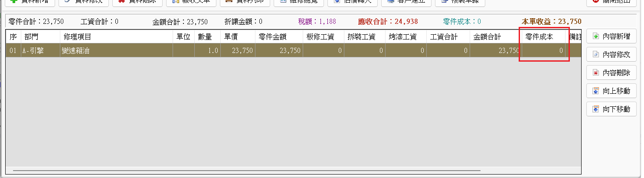Viewport: 644px width, 178px height.
Task: Click the 金額合計：23,750 summary text
Action: [x=180, y=21]
